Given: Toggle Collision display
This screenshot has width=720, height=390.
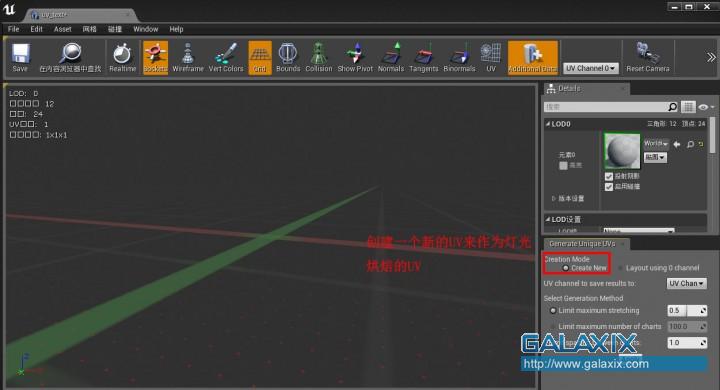Looking at the screenshot, I should [x=319, y=57].
